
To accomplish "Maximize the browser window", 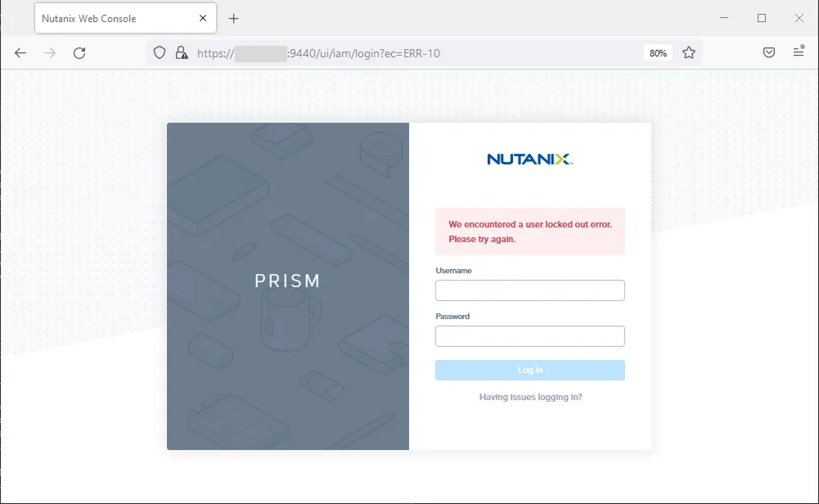I will [762, 18].
